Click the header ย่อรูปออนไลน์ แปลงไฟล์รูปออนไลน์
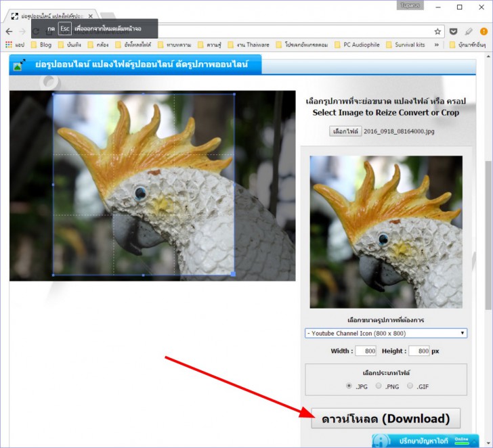 [142, 64]
